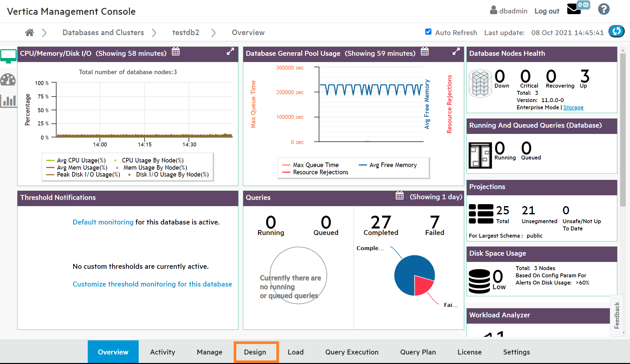Viewport: 630px width, 364px height.
Task: Open the mail notifications icon
Action: pos(574,10)
